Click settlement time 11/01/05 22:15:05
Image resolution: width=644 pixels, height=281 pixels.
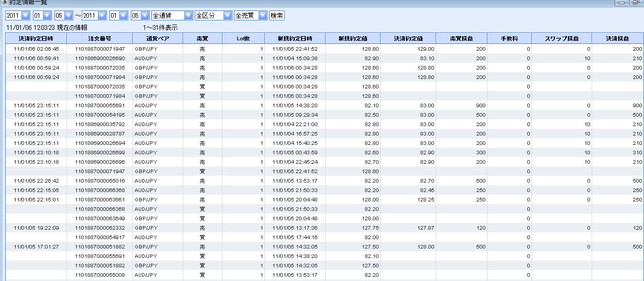[x=36, y=190]
